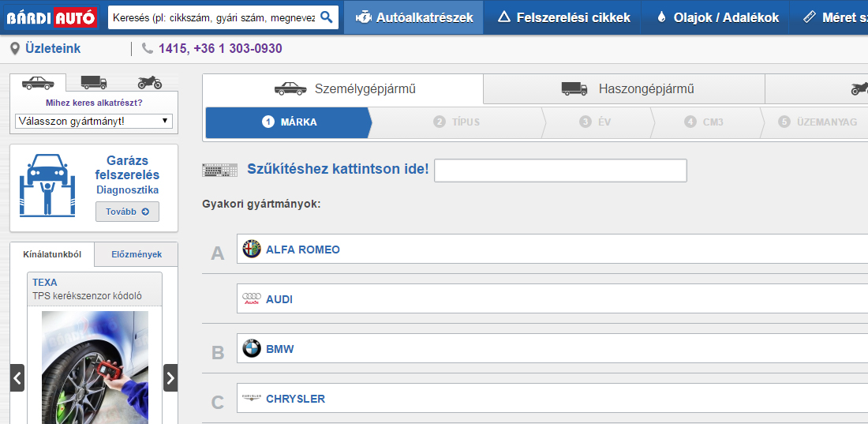The width and height of the screenshot is (868, 424).
Task: Select the motorcycle tab in sidebar selector
Action: tap(150, 83)
